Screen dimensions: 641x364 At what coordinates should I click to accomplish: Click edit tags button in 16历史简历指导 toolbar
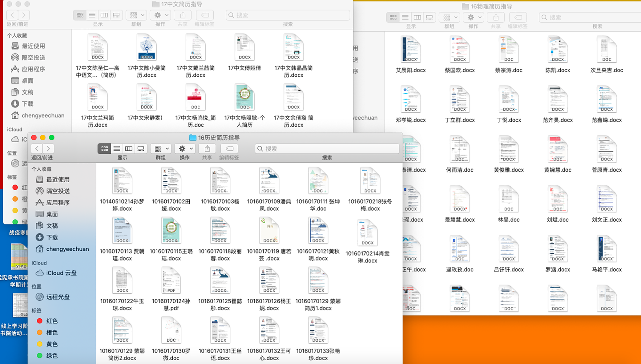coord(229,149)
